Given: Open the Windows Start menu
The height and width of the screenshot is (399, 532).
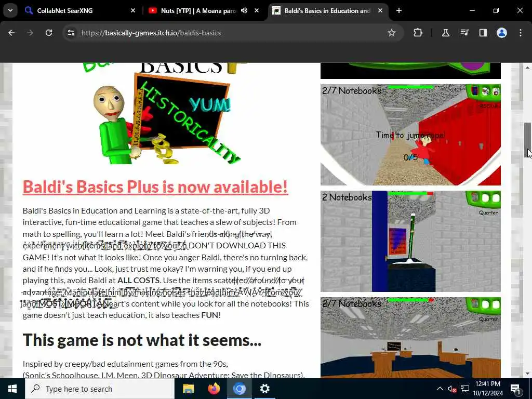Looking at the screenshot, I should (x=12, y=389).
